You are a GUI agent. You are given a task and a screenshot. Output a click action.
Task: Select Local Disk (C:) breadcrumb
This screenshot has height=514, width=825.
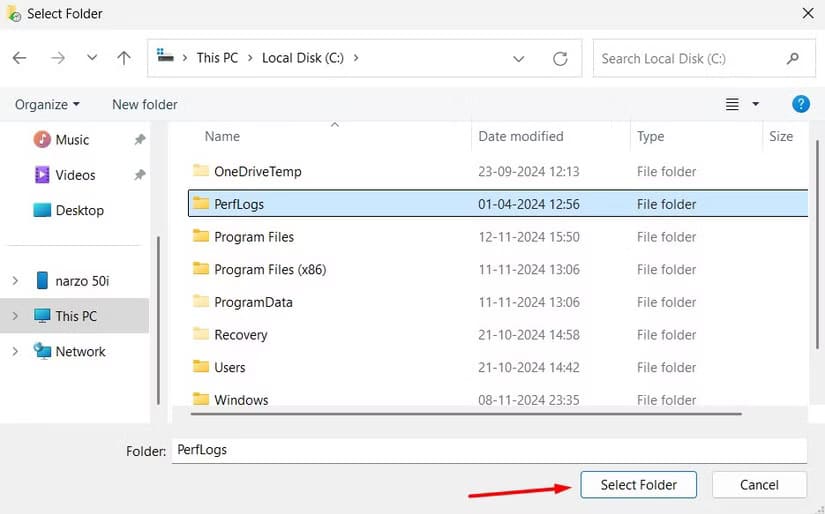click(x=303, y=58)
